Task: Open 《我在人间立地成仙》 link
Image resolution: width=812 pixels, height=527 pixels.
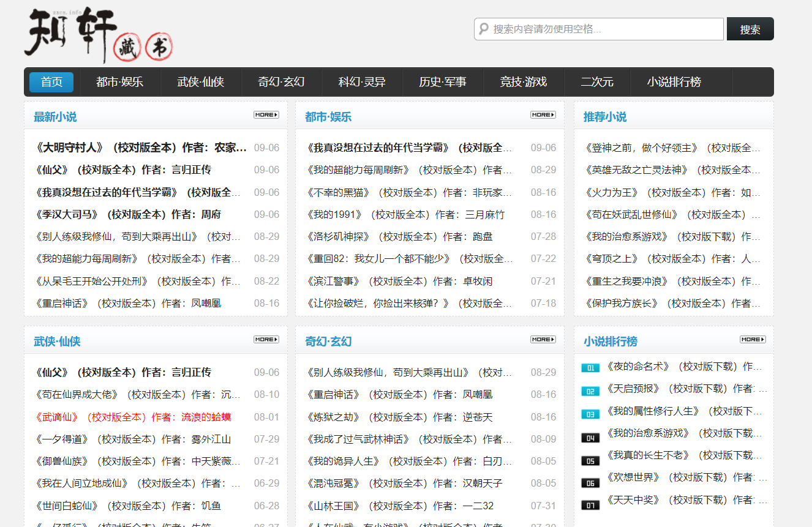Action: point(138,483)
